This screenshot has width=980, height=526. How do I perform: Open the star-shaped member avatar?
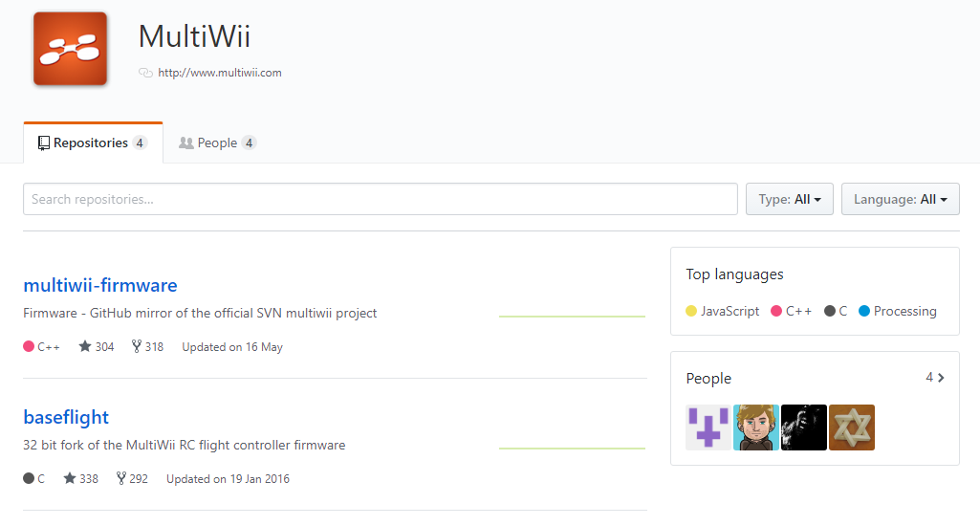pos(852,427)
